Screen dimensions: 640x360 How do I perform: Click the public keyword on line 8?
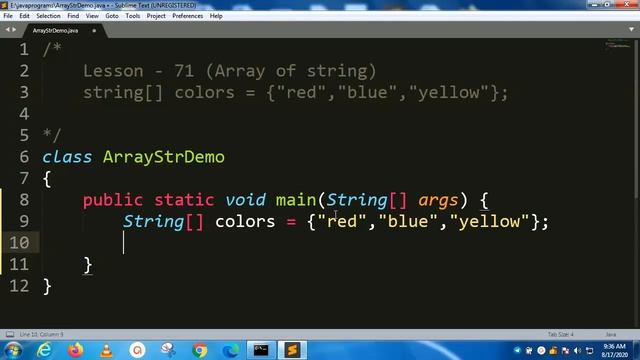pyautogui.click(x=113, y=200)
